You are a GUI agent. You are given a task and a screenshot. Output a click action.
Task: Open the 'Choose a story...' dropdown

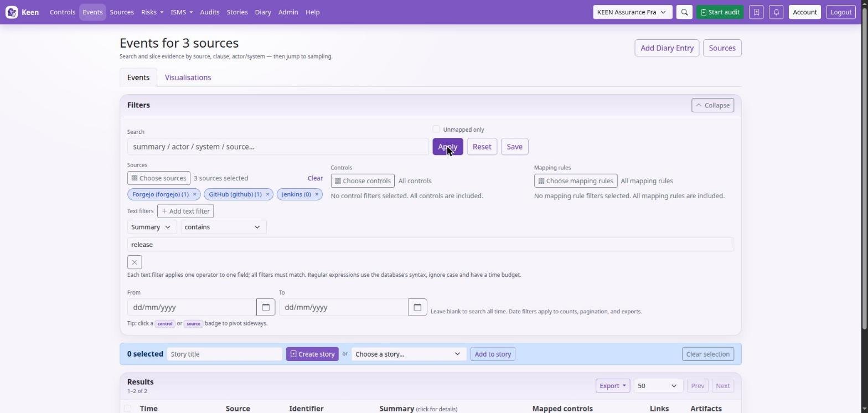click(x=409, y=354)
